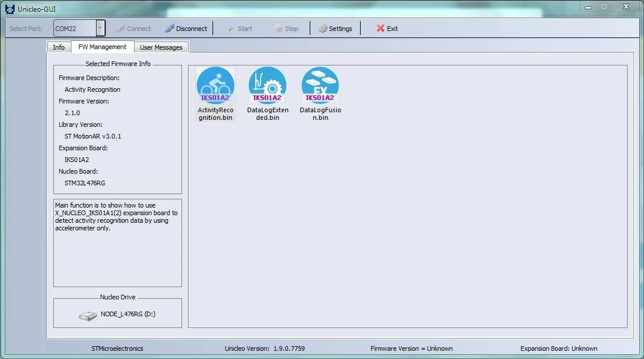Expand the COM port dropdown arrow
Screen dimensions: 644x359
pos(101,28)
